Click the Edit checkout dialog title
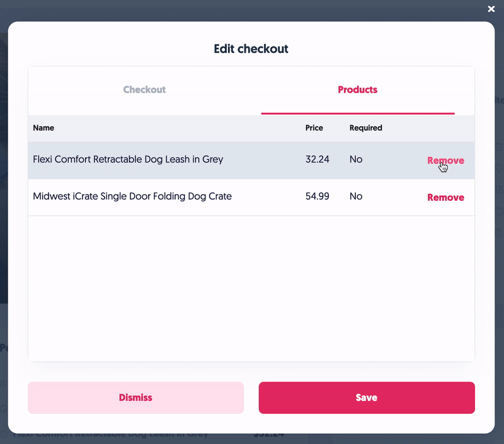Screen dimensions: 504x444 click(x=251, y=48)
